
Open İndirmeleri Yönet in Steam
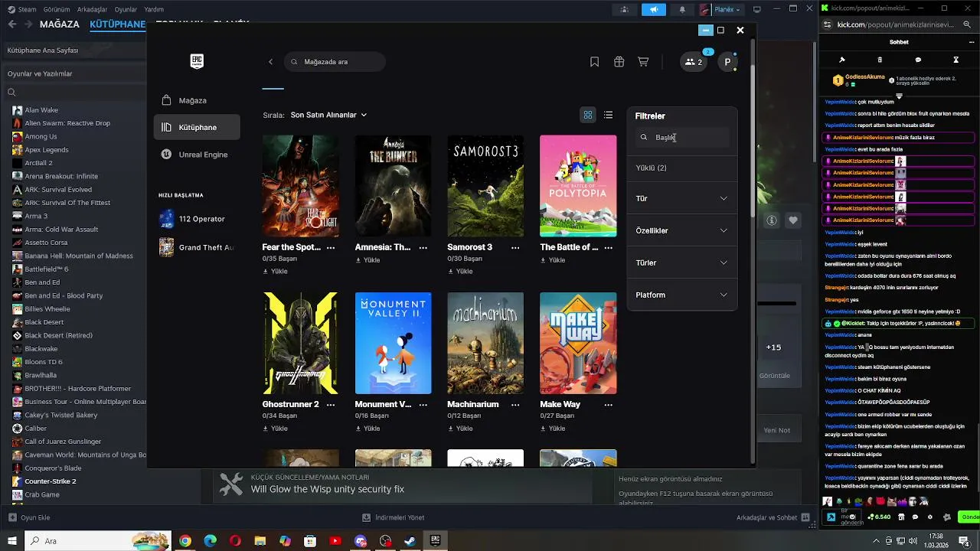coord(394,518)
